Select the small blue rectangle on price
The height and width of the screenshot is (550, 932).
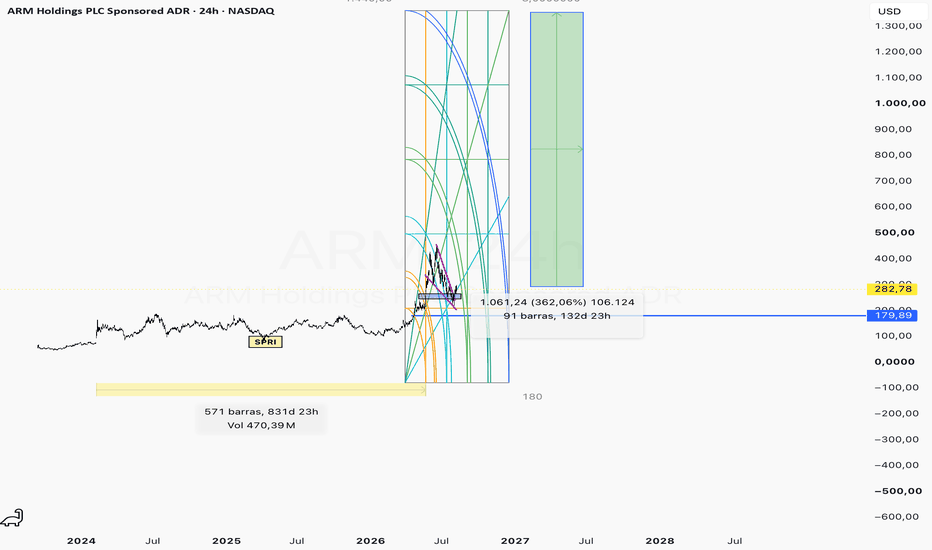(439, 296)
